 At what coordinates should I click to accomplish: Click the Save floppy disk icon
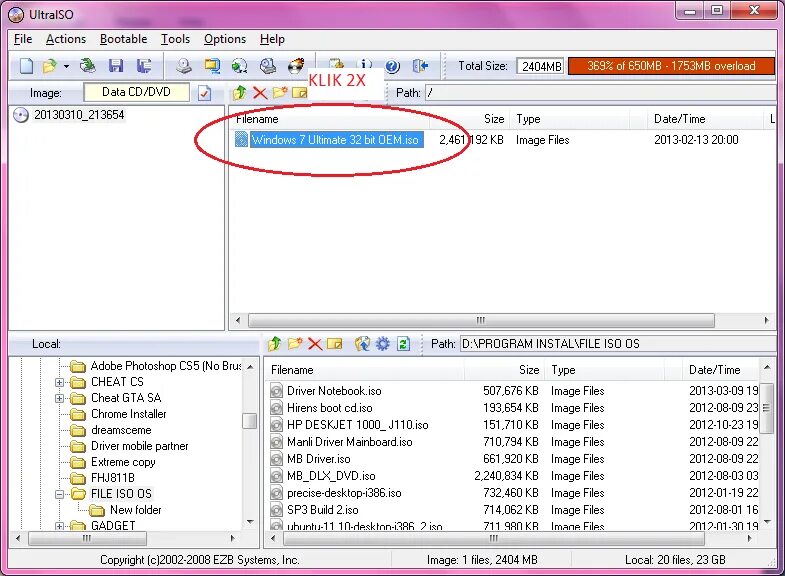pos(116,66)
